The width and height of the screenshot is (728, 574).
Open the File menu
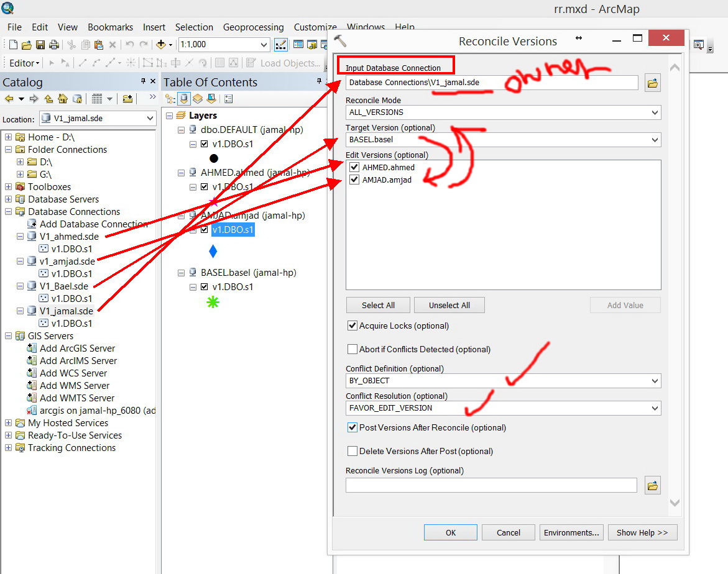(x=14, y=27)
